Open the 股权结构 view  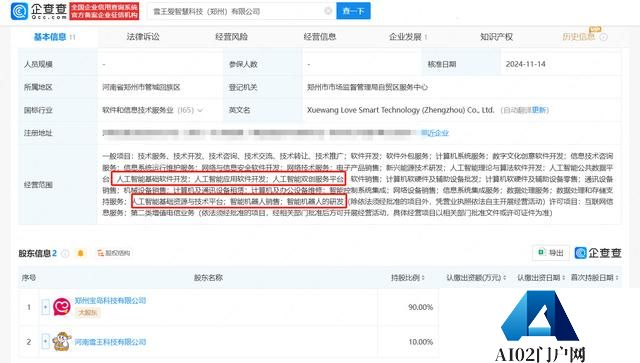[113, 253]
